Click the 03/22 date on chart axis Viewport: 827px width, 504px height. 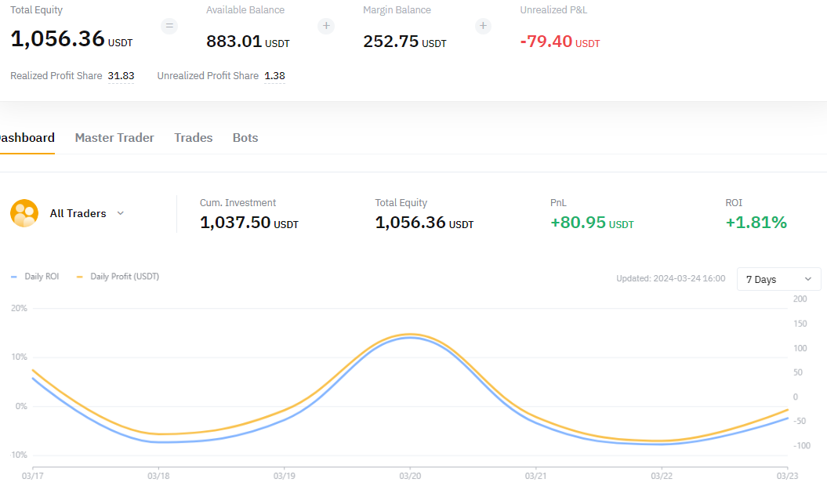tap(662, 476)
